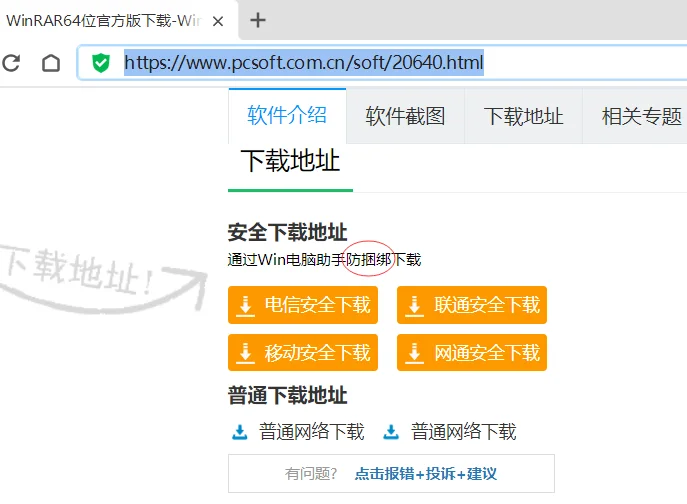Select the WinRAR64位官方版下载 tab
The width and height of the screenshot is (687, 504).
click(x=103, y=21)
